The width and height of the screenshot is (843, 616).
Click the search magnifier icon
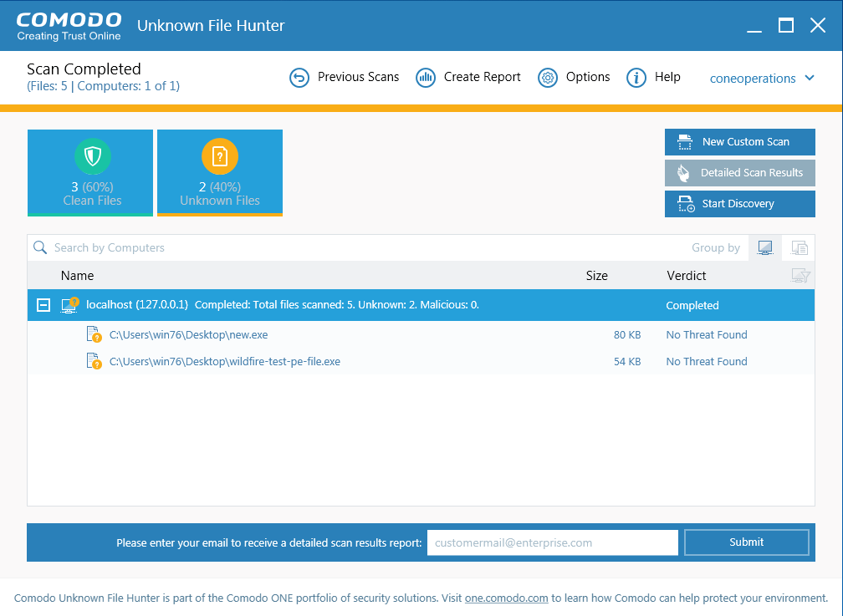(x=40, y=247)
